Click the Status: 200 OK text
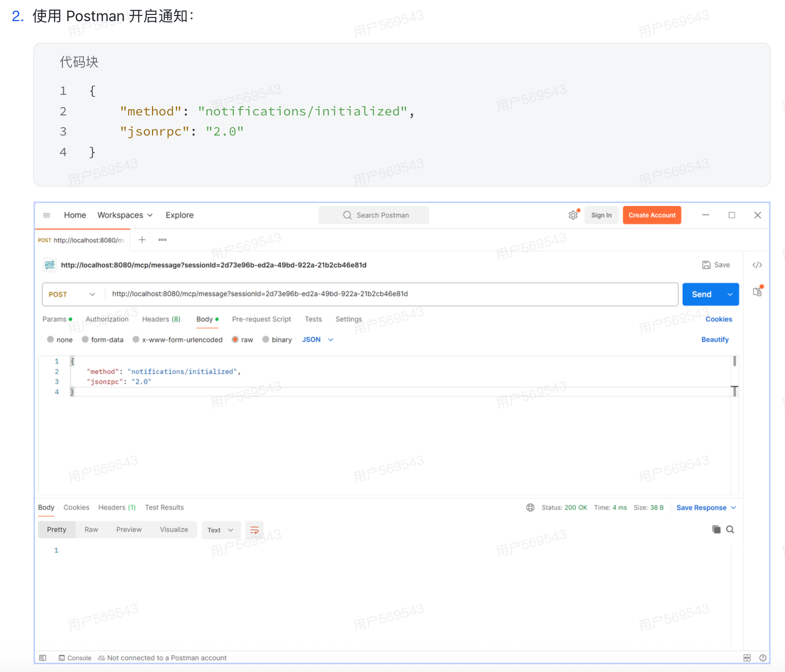Image resolution: width=785 pixels, height=672 pixels. [565, 508]
